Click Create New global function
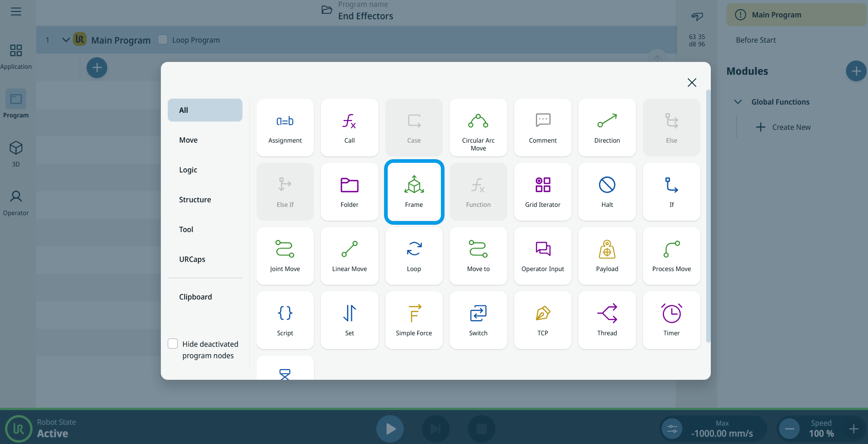This screenshot has height=444, width=868. (x=784, y=127)
